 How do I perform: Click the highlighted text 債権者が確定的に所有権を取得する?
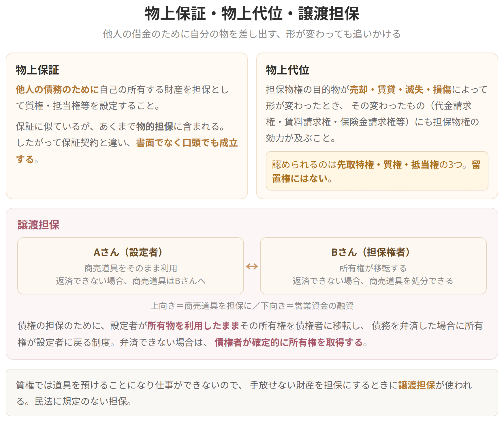click(288, 342)
